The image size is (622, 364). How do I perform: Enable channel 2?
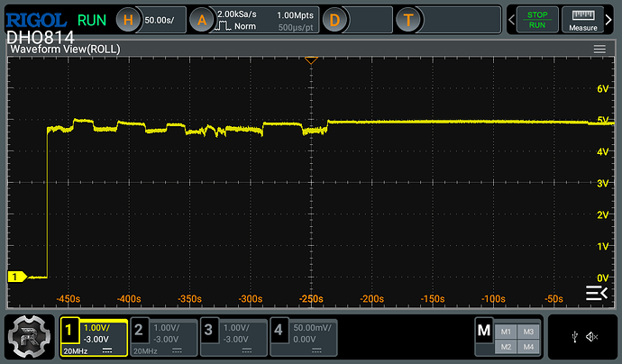pos(139,331)
